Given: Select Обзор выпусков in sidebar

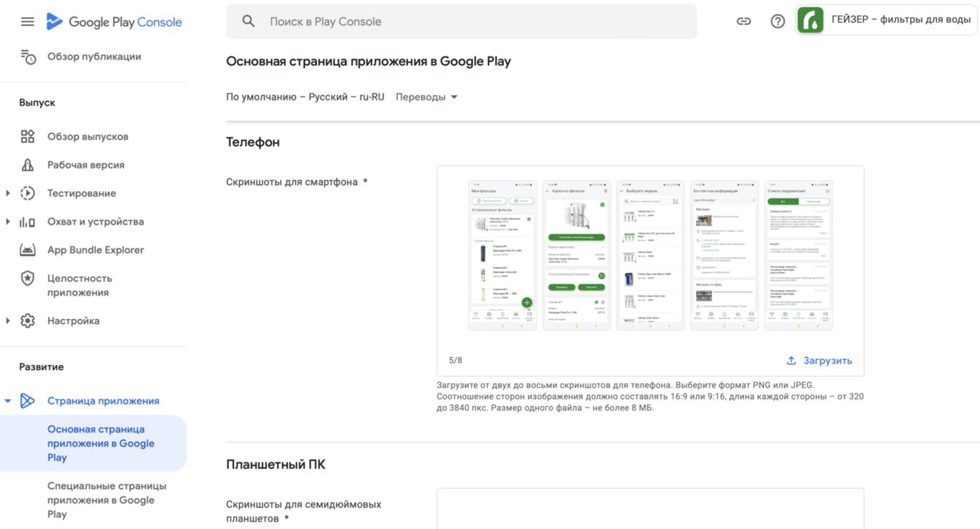Looking at the screenshot, I should [88, 137].
